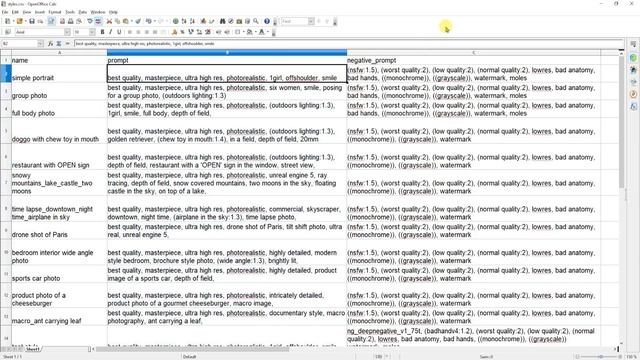
Task: Insert a chart via the chart icon
Action: (203, 21)
